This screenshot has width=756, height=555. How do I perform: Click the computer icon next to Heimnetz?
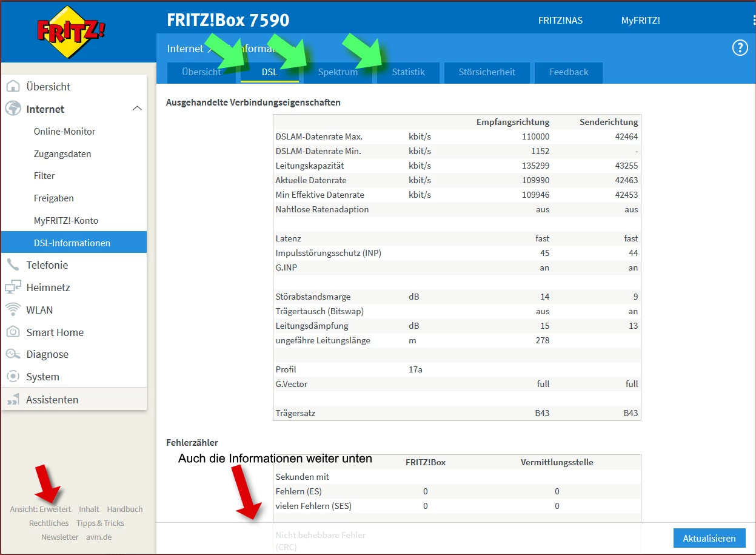pos(13,288)
